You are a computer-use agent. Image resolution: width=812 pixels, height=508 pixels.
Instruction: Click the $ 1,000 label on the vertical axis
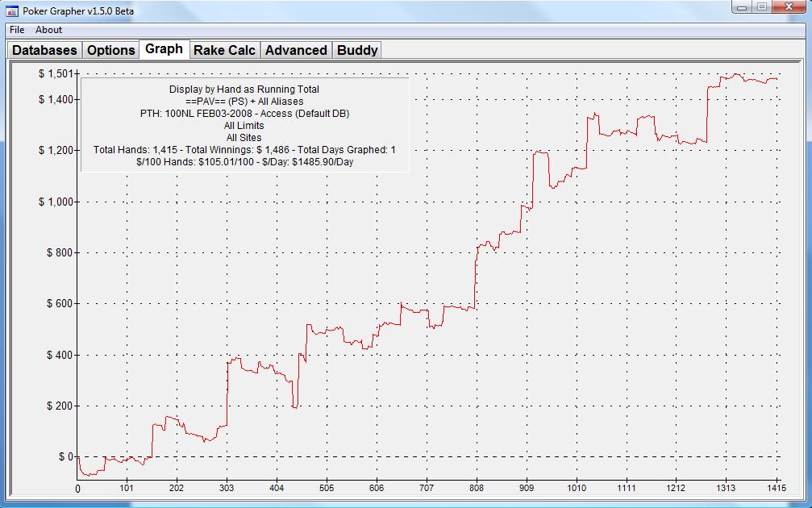55,202
